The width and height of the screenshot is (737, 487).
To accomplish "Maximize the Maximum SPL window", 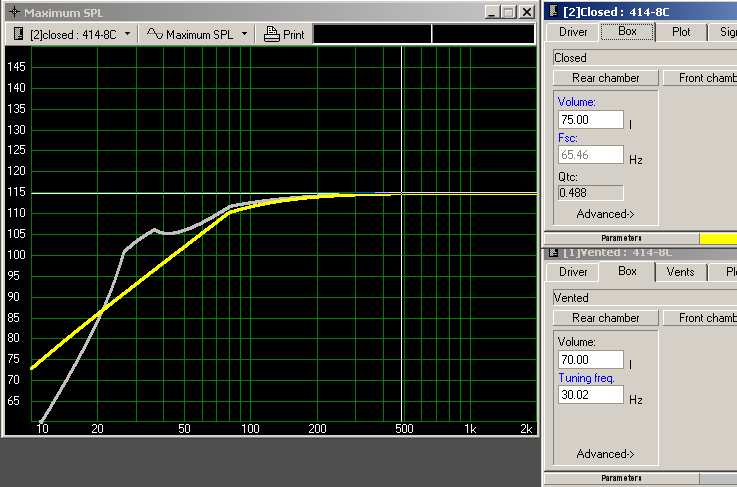I will click(509, 12).
